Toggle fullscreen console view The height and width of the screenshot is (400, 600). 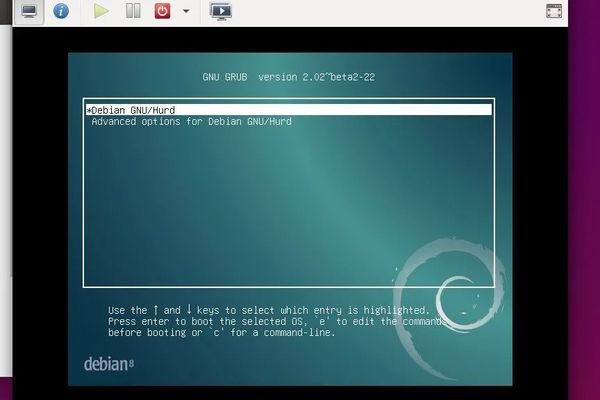(x=554, y=11)
